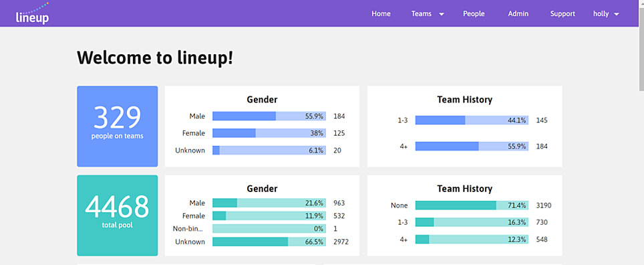Click the pool Team History chart title
644x265 pixels.
click(x=464, y=189)
